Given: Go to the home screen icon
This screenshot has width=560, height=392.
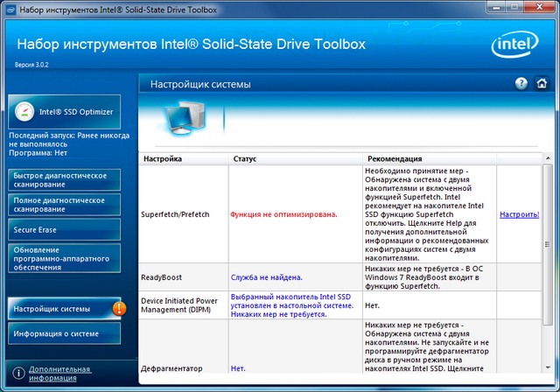Looking at the screenshot, I should click(x=542, y=83).
